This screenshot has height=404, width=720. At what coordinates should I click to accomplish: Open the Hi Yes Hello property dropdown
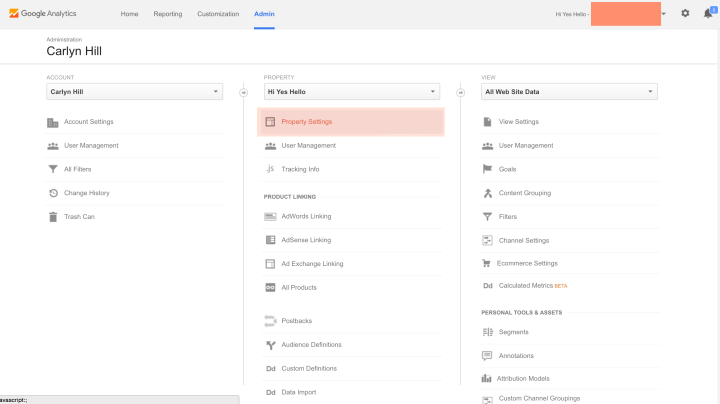(352, 91)
